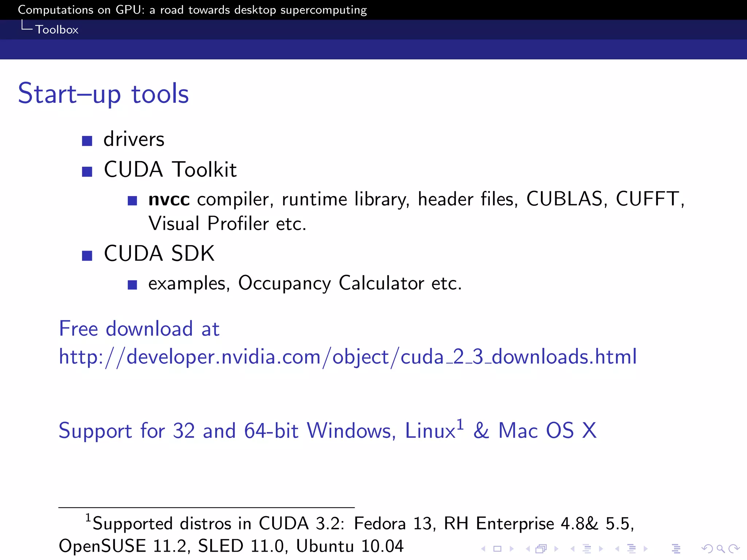The height and width of the screenshot is (560, 747).
Task: Click the bold 'nvcc' word
Action: point(169,200)
